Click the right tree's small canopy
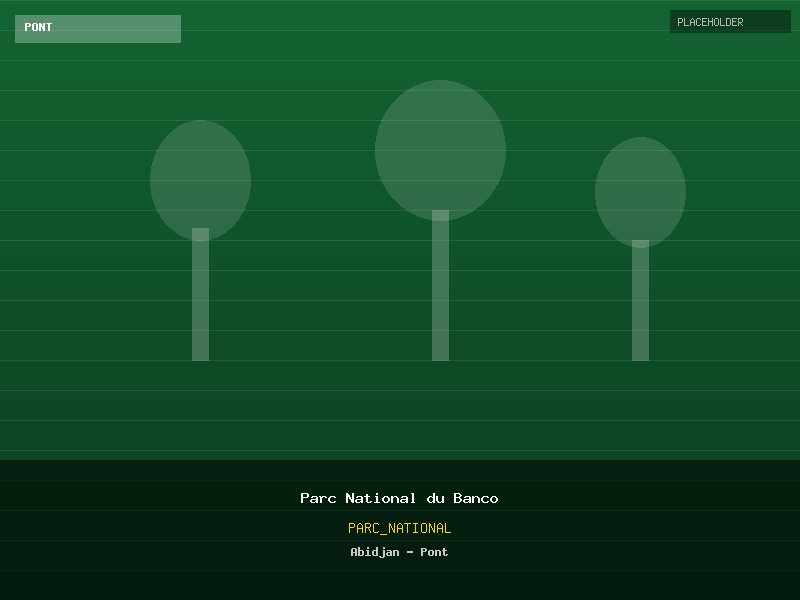 [x=640, y=190]
